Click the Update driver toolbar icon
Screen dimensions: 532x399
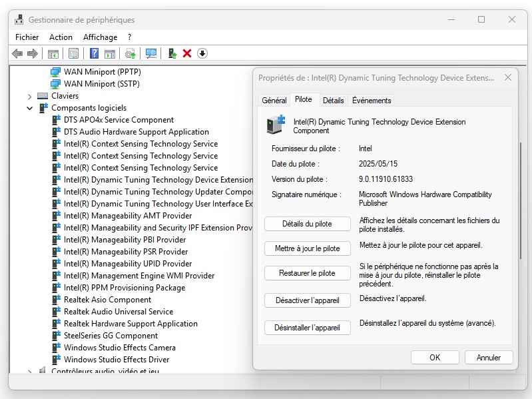pyautogui.click(x=130, y=53)
